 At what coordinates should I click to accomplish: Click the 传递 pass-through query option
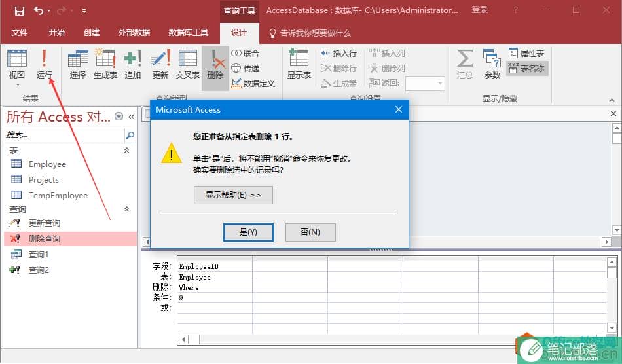coord(245,68)
